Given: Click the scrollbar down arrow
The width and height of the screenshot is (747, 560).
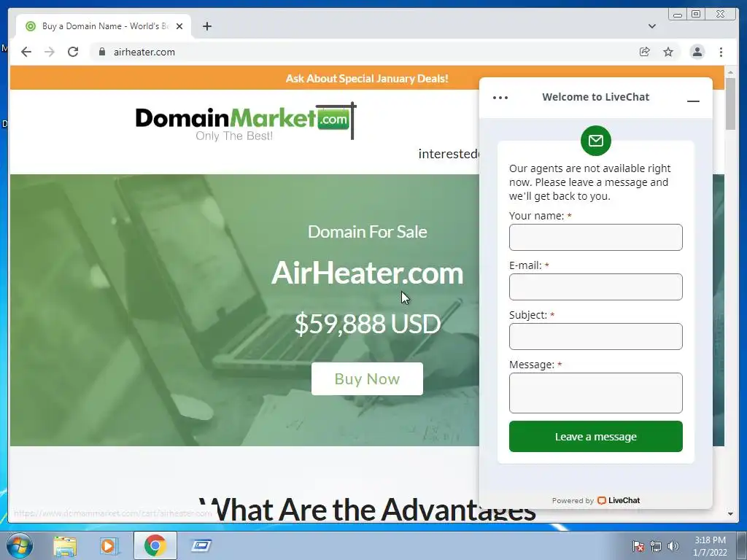Looking at the screenshot, I should [x=730, y=514].
